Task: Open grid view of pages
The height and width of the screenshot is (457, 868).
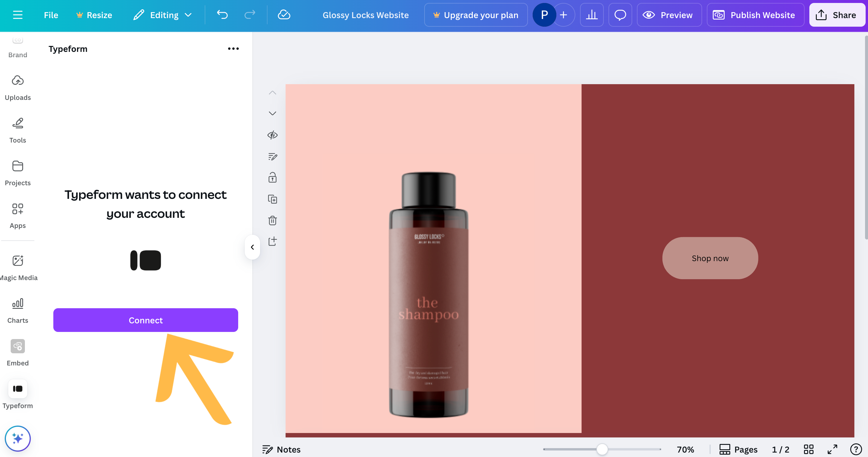Action: pyautogui.click(x=808, y=449)
